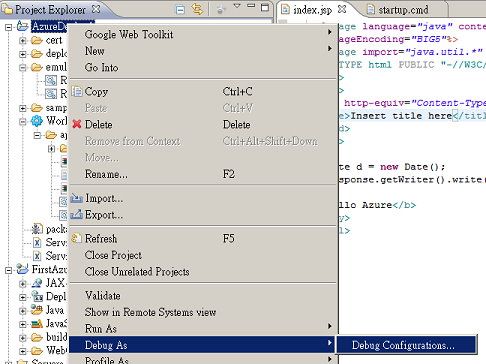The image size is (486, 364).
Task: Click the Collapse All icon in Project Explorer
Action: (180, 10)
